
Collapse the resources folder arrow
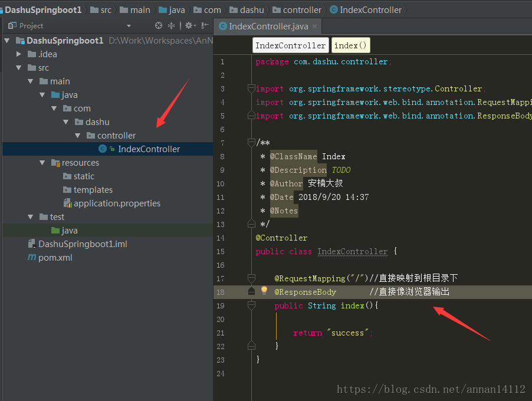coord(42,163)
